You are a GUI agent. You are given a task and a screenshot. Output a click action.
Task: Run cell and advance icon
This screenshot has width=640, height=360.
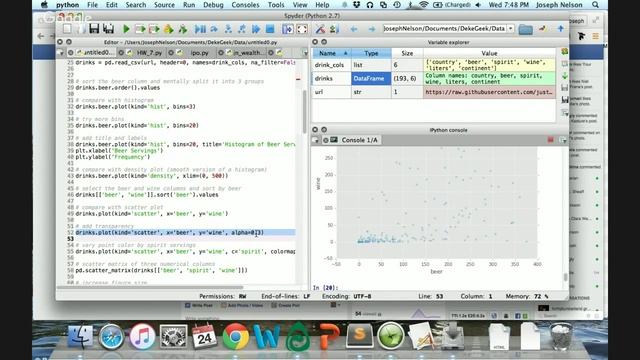click(x=154, y=29)
